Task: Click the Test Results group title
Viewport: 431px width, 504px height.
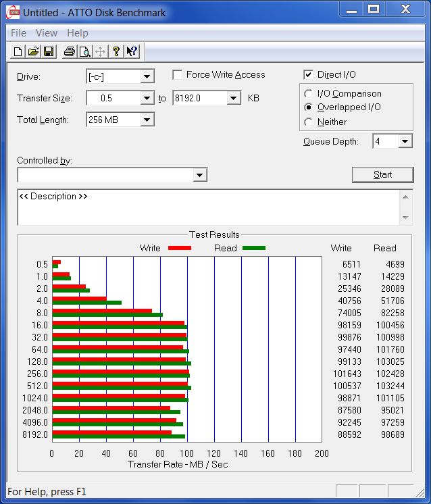Action: [214, 234]
